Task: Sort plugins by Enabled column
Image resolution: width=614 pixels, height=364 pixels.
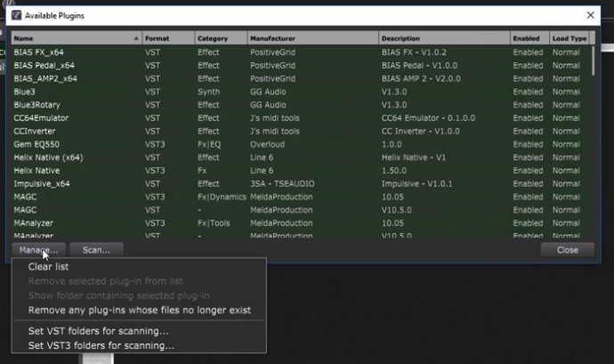Action: pos(529,38)
